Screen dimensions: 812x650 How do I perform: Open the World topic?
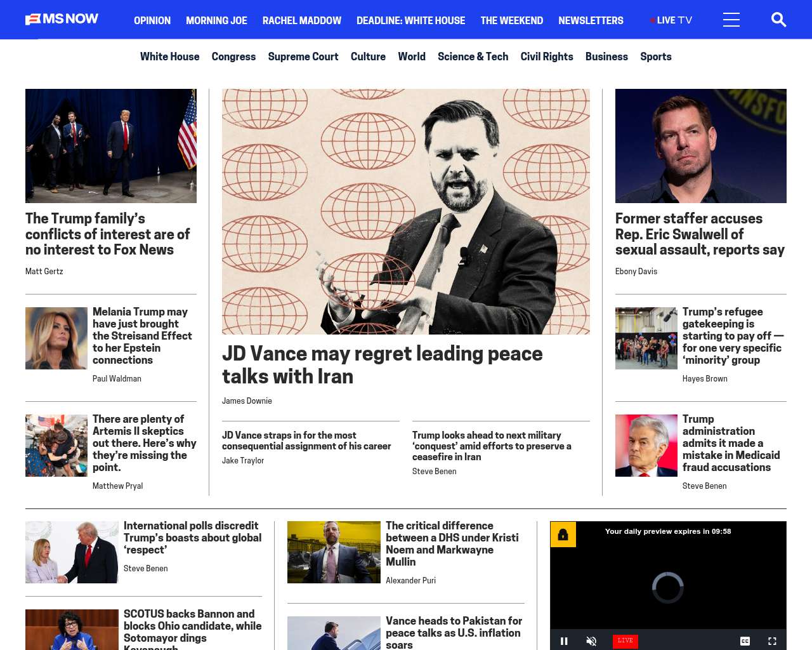coord(412,56)
